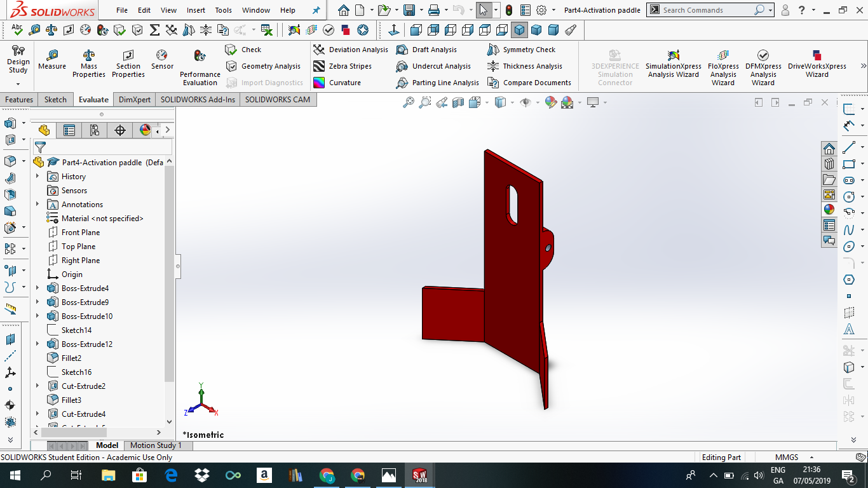Click the Sensor tool in the Evaluate ribbon
868x488 pixels.
pyautogui.click(x=162, y=60)
